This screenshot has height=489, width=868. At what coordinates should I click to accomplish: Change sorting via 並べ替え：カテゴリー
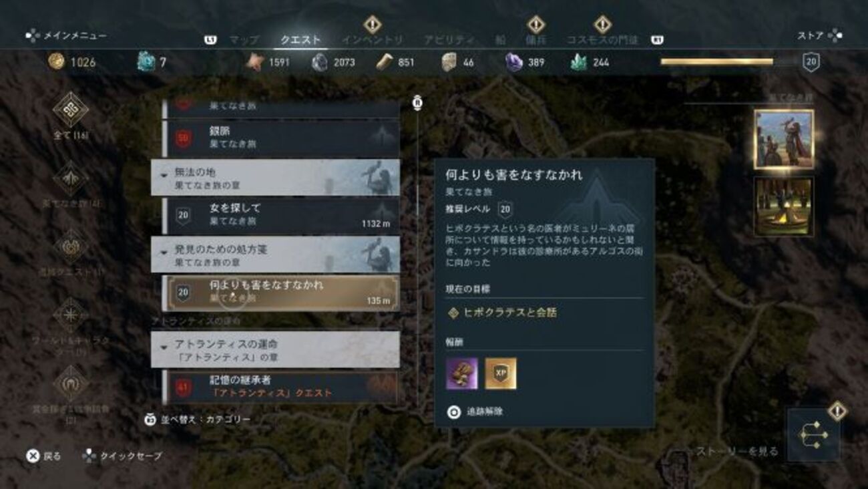(x=198, y=420)
